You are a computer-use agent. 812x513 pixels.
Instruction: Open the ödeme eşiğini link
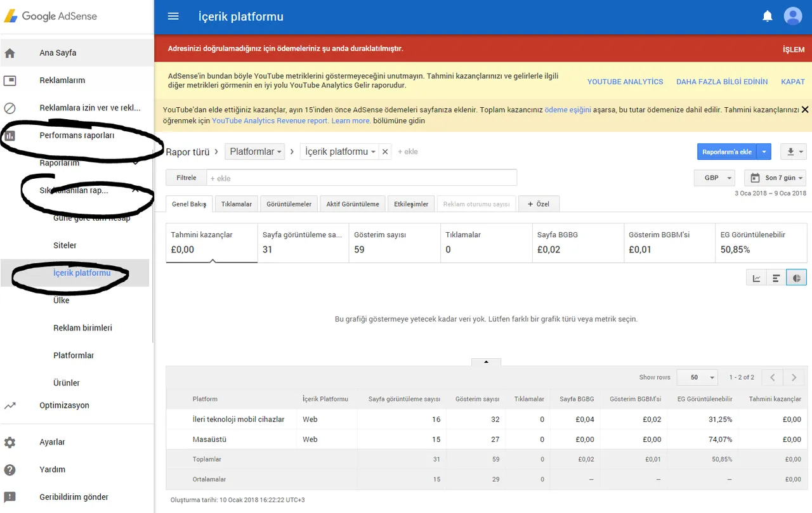568,110
